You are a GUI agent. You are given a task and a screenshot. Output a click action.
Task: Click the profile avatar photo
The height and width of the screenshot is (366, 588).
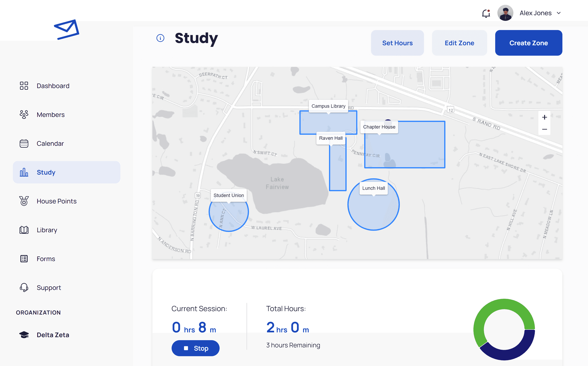(x=505, y=13)
